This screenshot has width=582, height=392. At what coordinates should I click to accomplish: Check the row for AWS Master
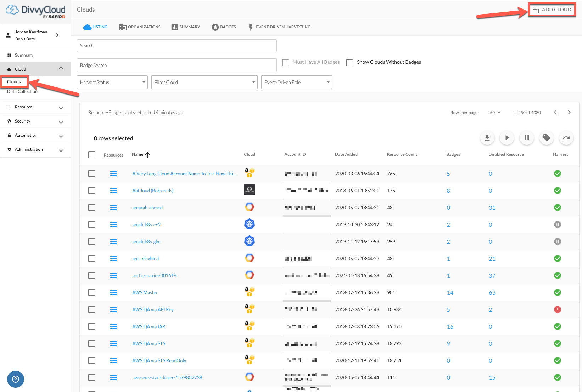coord(92,292)
